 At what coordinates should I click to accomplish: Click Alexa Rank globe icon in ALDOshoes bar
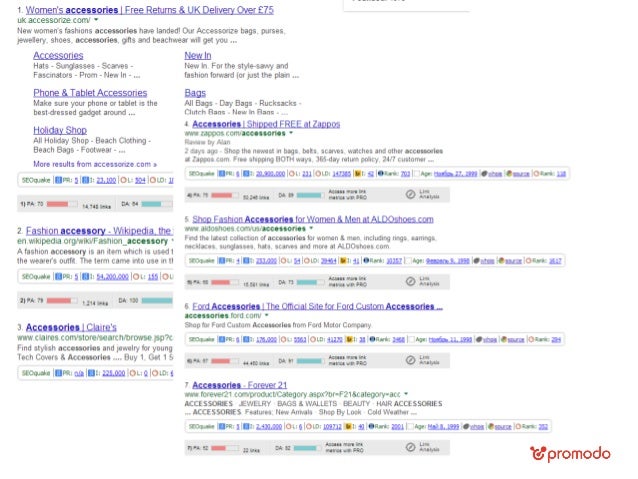(366, 261)
